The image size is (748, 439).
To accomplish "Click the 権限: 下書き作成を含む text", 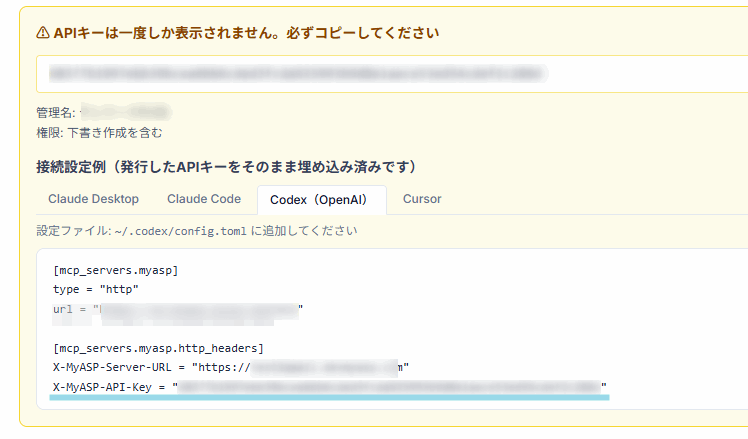I will 99,132.
